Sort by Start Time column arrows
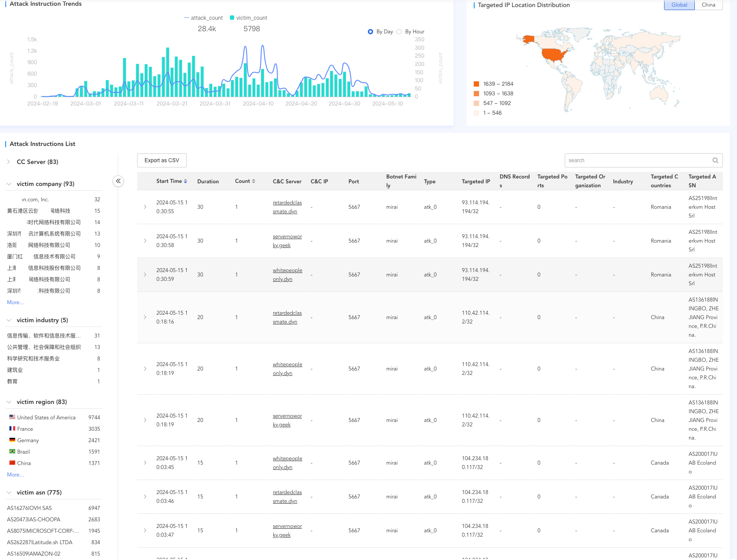 (x=185, y=181)
